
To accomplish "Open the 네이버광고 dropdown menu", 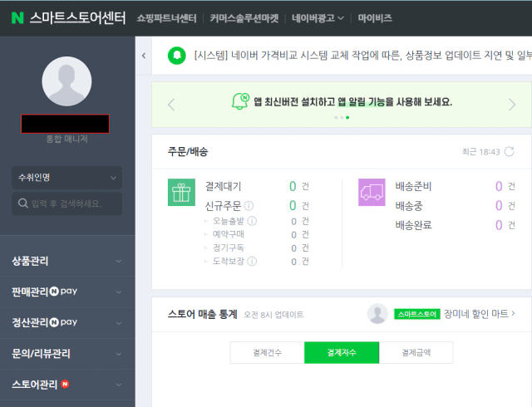I will point(318,18).
